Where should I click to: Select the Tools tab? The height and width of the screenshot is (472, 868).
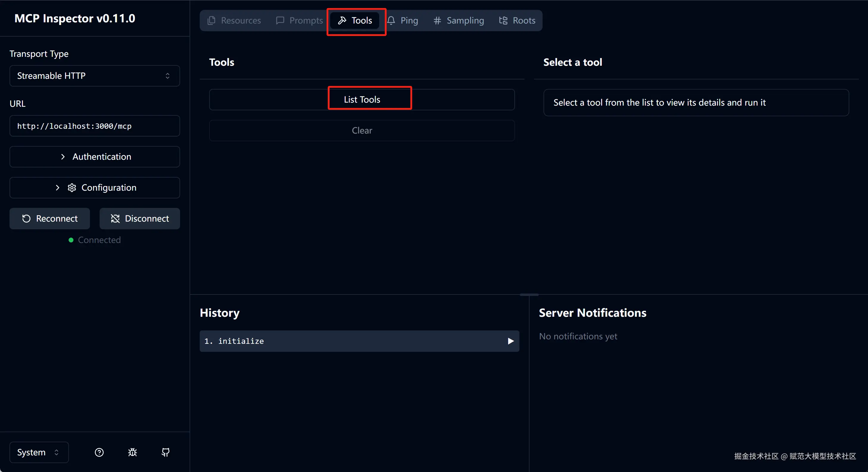355,21
